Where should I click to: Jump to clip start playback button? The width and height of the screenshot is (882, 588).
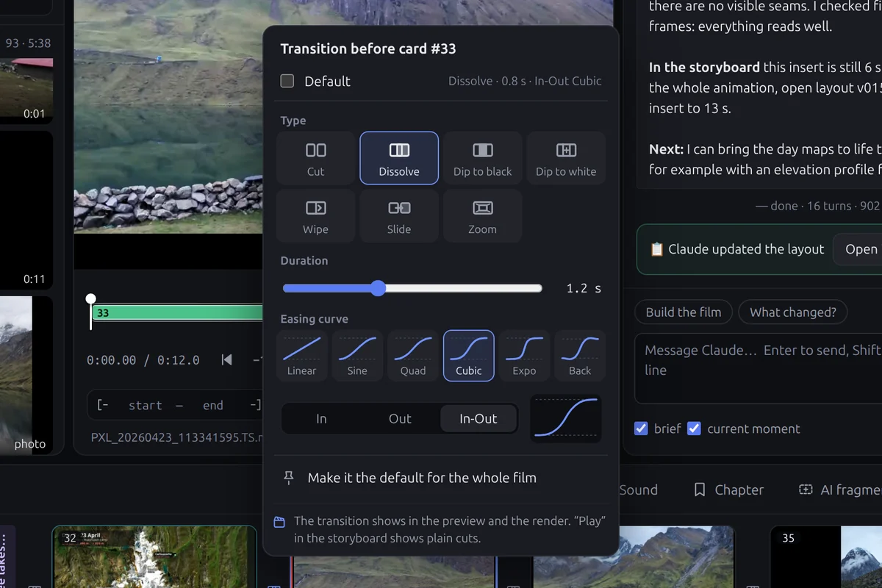[x=227, y=359]
